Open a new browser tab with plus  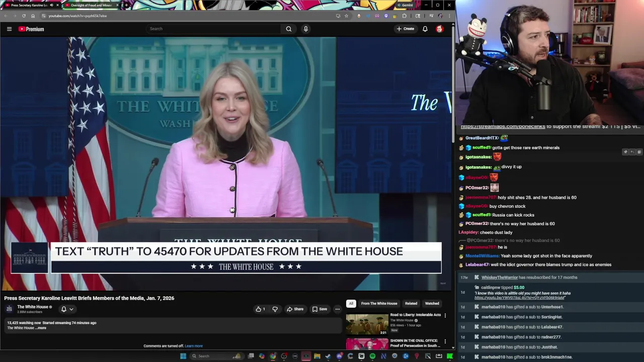coord(126,5)
